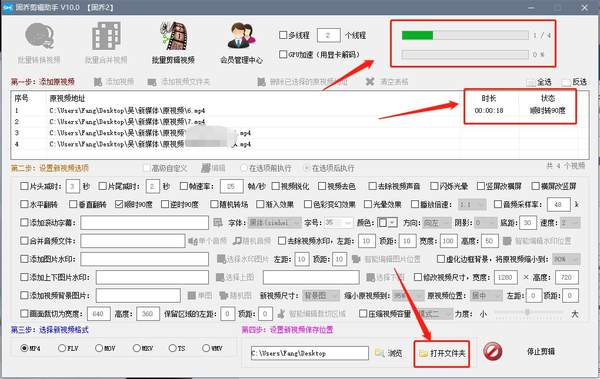The width and height of the screenshot is (600, 379).
Task: Click the 打开文件夹 button
Action: pyautogui.click(x=442, y=353)
